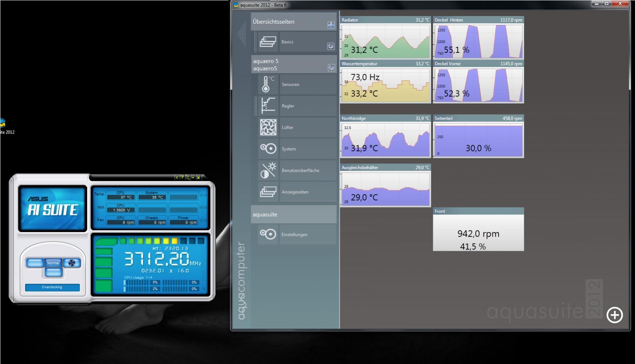This screenshot has height=364, width=635.
Task: Click the '3712.20 MHz' frequency display
Action: click(163, 259)
